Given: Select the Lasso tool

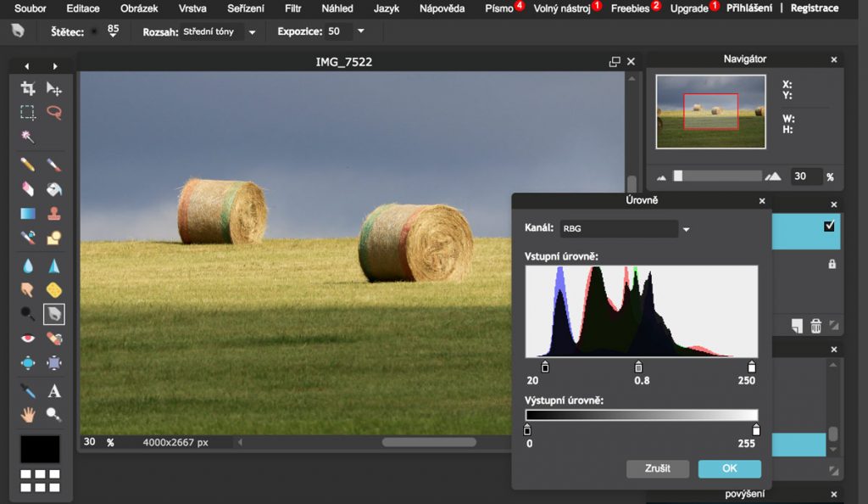Looking at the screenshot, I should (54, 112).
